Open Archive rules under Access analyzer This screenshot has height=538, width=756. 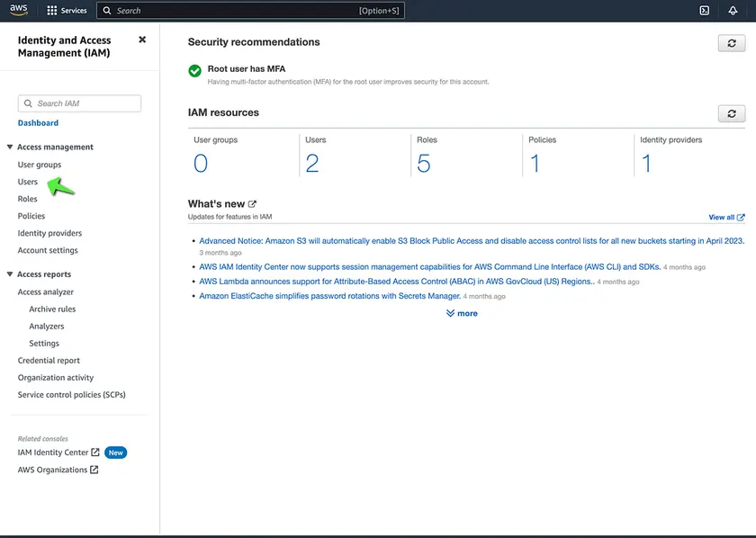coord(52,309)
